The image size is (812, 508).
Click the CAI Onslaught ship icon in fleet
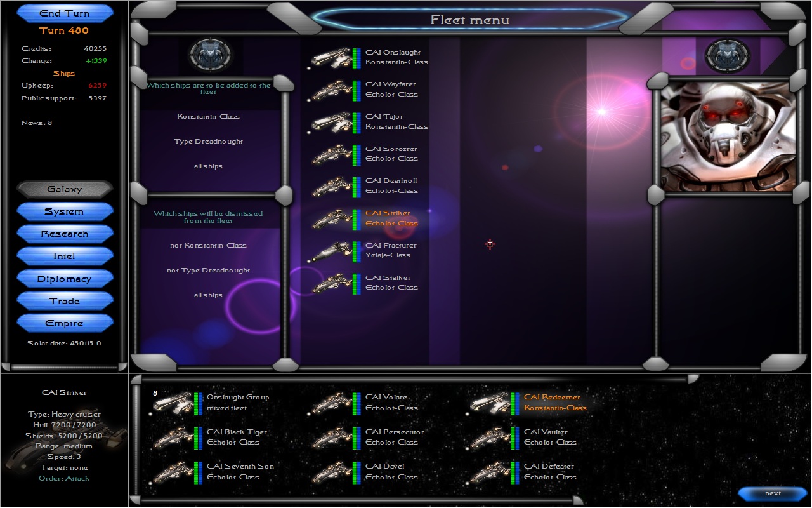pos(331,58)
